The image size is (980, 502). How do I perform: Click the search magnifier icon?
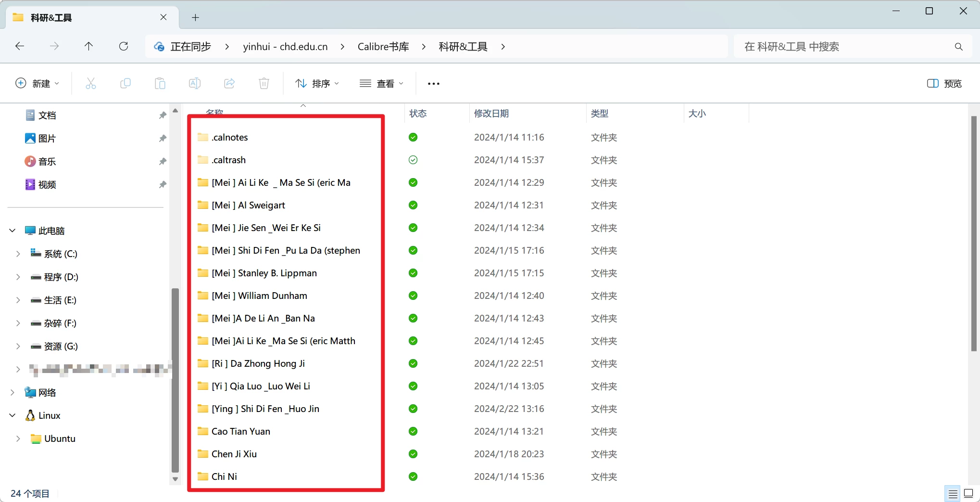[x=959, y=47]
